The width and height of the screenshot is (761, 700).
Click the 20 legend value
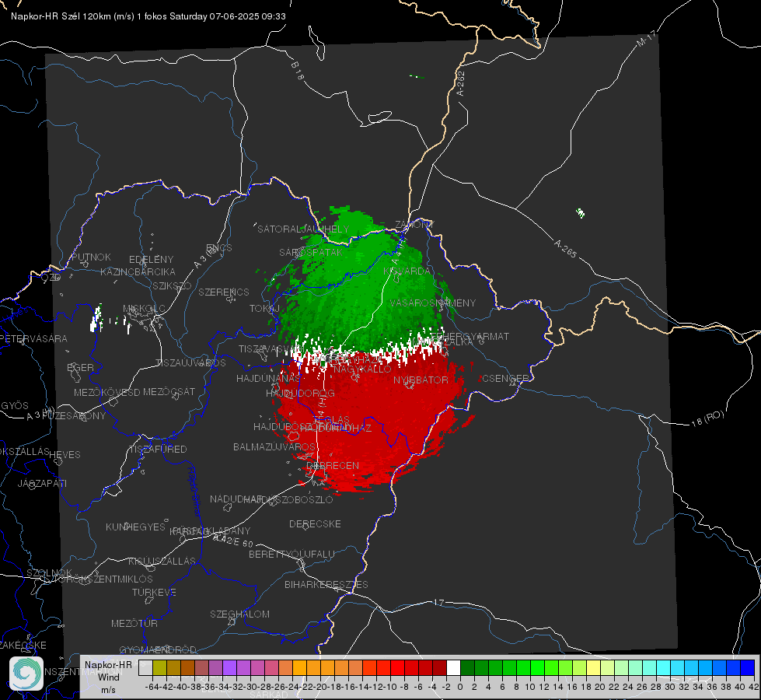coord(600,687)
